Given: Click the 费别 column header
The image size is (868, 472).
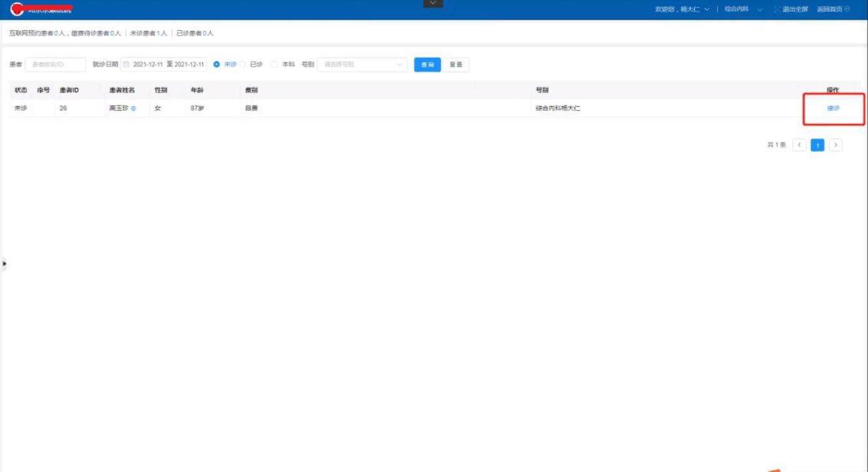Looking at the screenshot, I should click(252, 90).
